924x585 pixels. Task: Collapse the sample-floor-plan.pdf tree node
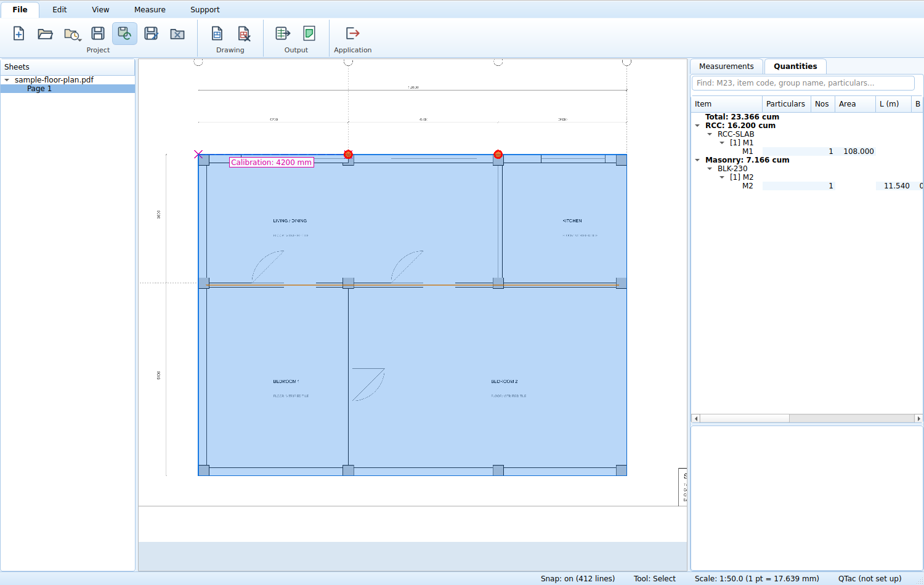[7, 80]
